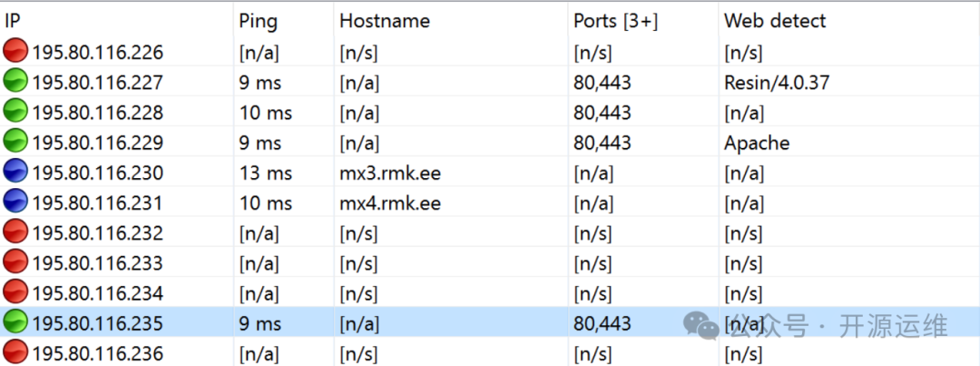Click green status icon for 195.80.116.227
Image resolution: width=980 pixels, height=366 pixels.
tap(16, 83)
